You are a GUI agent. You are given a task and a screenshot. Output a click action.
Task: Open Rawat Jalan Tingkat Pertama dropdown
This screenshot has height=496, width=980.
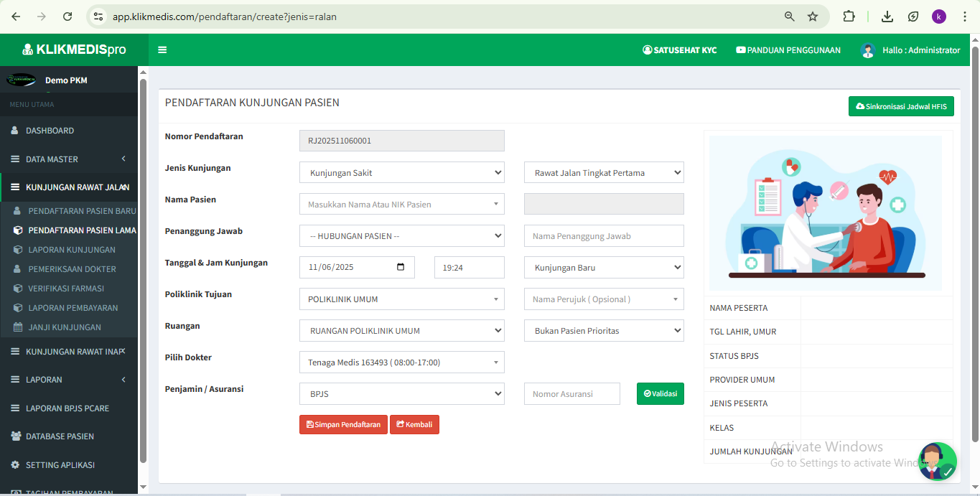click(604, 172)
